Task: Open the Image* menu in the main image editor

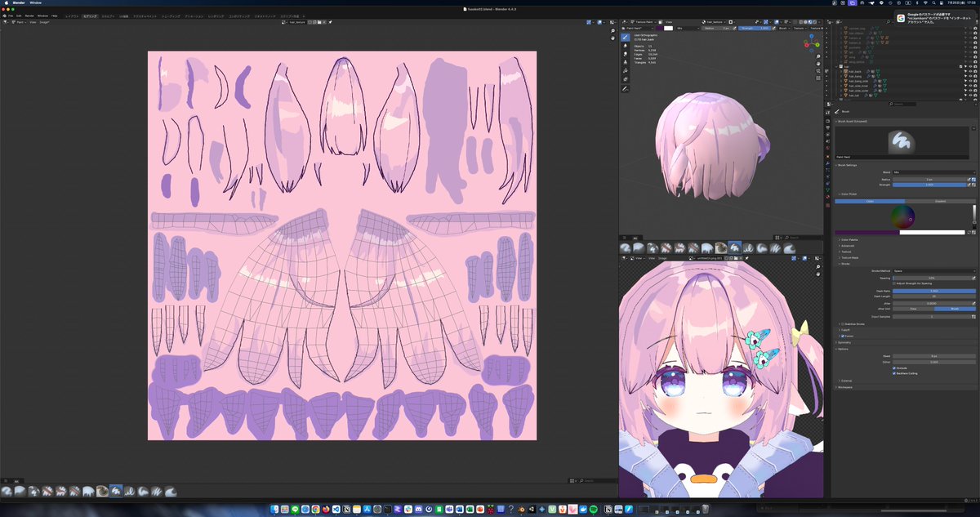Action: pyautogui.click(x=45, y=23)
